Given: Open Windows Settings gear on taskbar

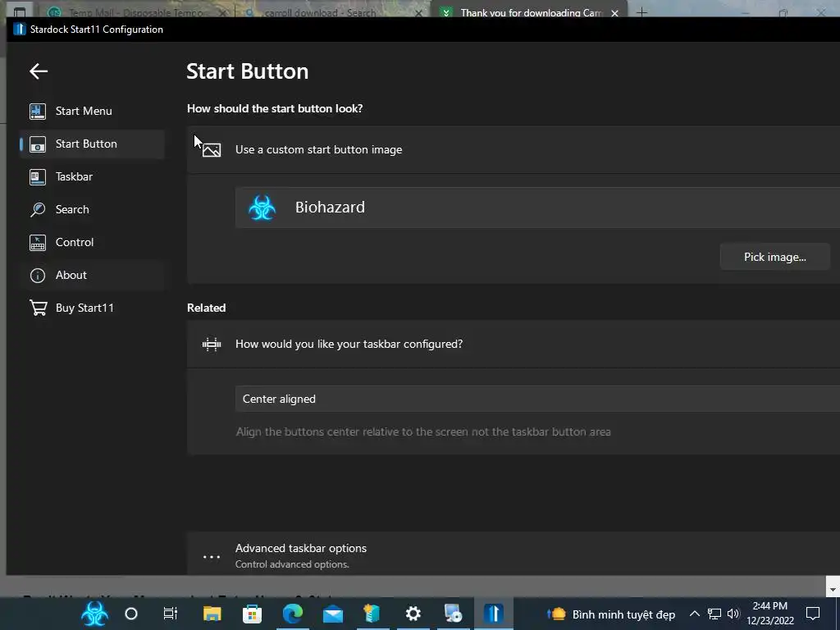Looking at the screenshot, I should pos(413,614).
